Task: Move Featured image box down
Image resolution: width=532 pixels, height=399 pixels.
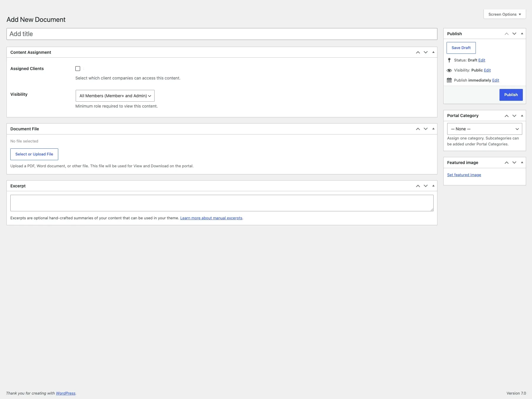Action: tap(514, 163)
